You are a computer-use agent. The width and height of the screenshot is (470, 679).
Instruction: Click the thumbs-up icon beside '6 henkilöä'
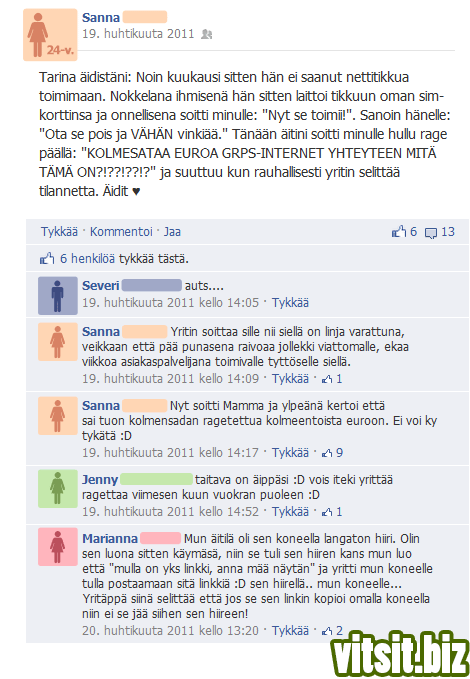47,259
